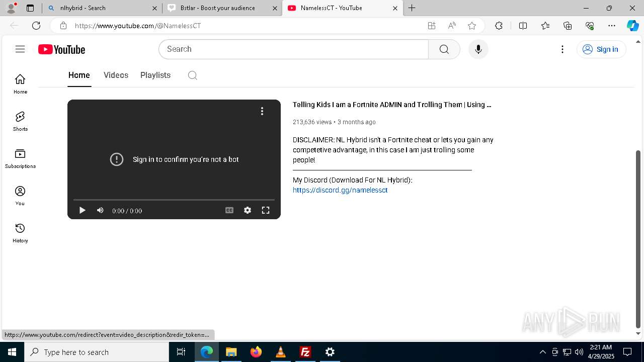Click the YouTube logo
The height and width of the screenshot is (362, 644).
[61, 49]
